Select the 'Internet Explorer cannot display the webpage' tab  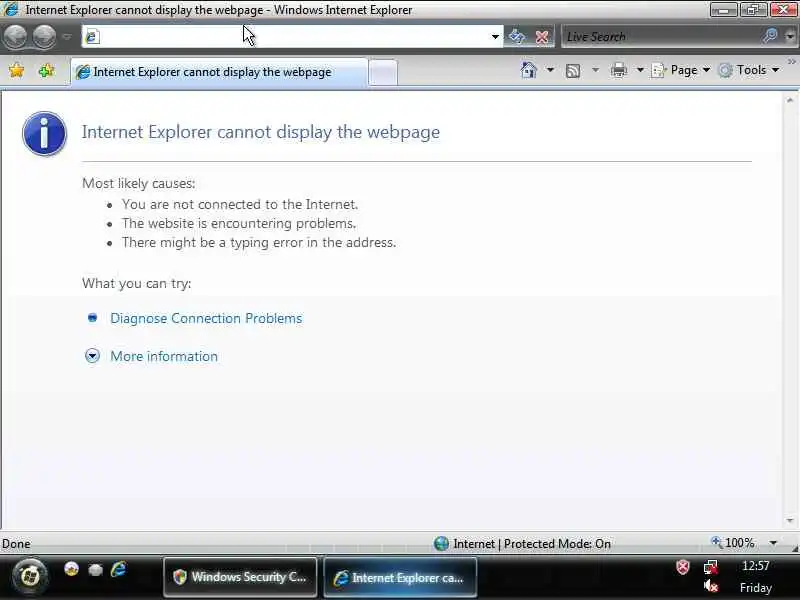point(218,72)
